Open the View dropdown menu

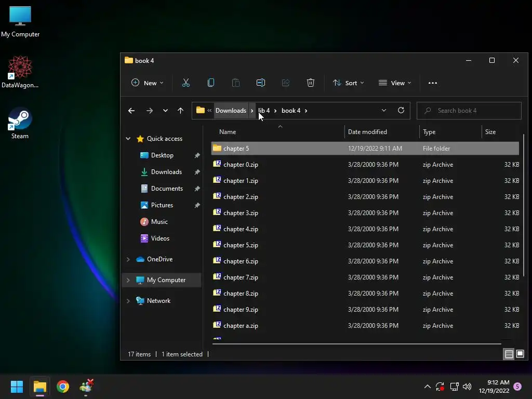(x=395, y=83)
